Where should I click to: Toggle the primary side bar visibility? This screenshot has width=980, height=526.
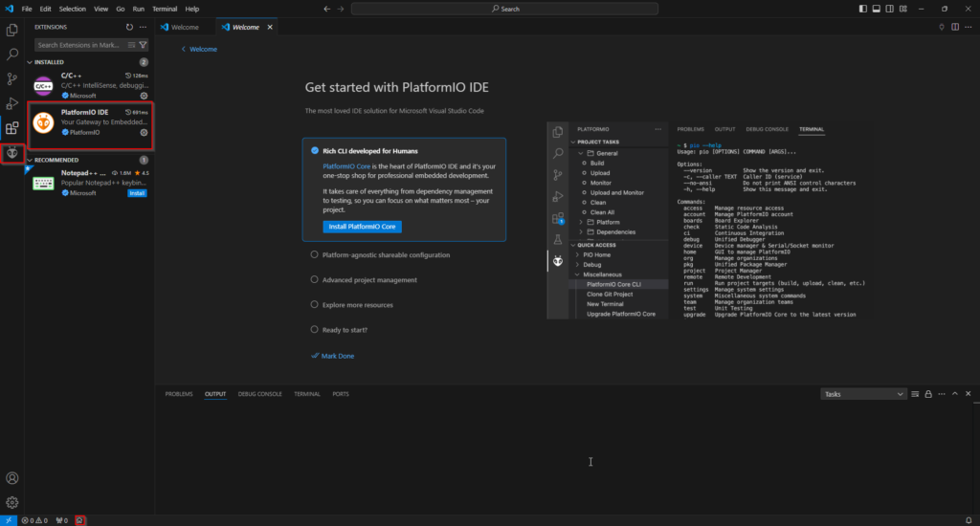click(863, 9)
